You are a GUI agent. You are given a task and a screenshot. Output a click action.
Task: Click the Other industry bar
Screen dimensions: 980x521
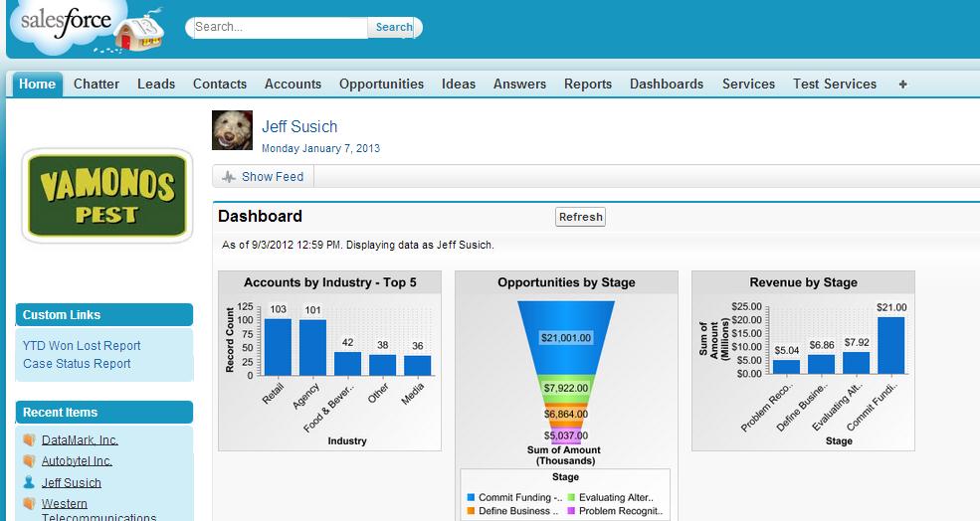[382, 365]
